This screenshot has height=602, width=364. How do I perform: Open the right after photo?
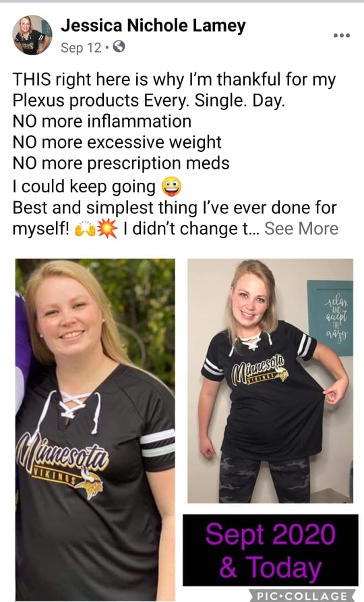[x=270, y=381]
